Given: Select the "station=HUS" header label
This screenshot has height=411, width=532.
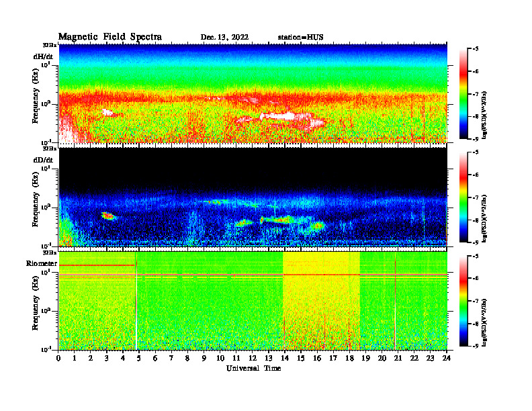Looking at the screenshot, I should (x=301, y=38).
